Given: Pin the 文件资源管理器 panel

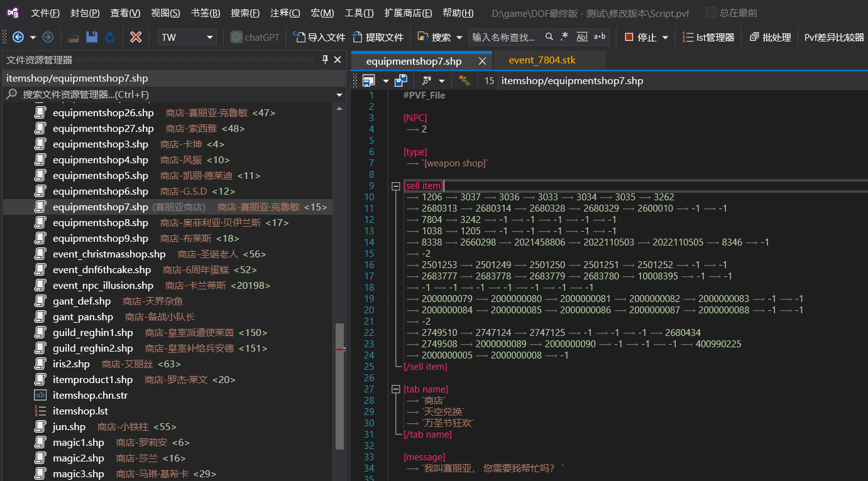Looking at the screenshot, I should click(x=325, y=60).
